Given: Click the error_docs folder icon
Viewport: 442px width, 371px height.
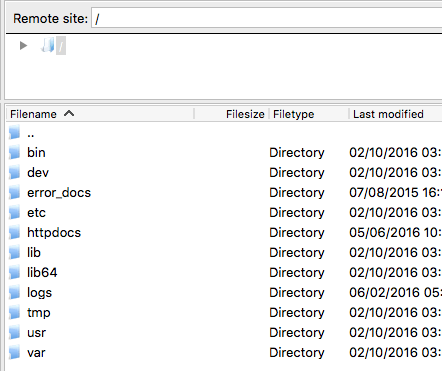Looking at the screenshot, I should [15, 192].
